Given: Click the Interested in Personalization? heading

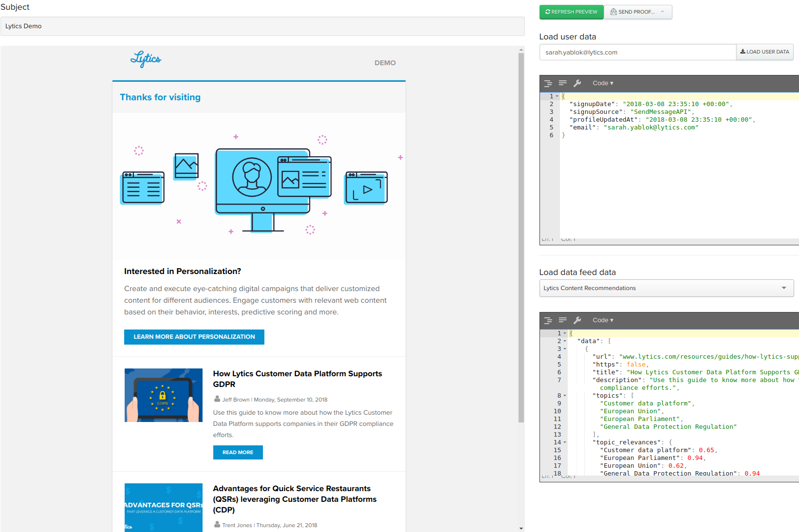Looking at the screenshot, I should point(183,272).
